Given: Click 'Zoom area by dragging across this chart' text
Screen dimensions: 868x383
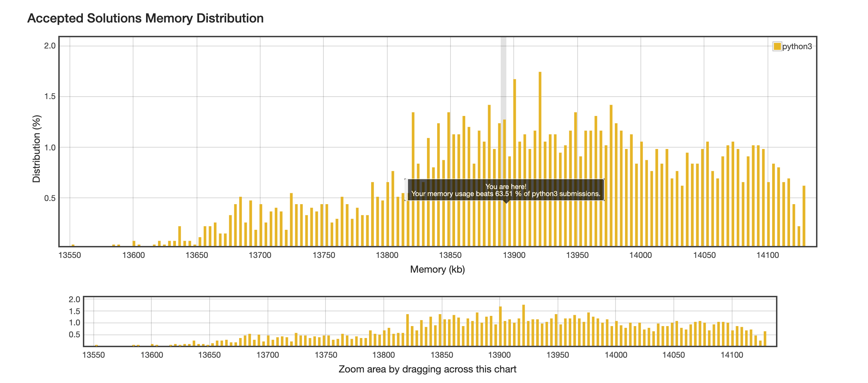Looking at the screenshot, I should (x=427, y=369).
